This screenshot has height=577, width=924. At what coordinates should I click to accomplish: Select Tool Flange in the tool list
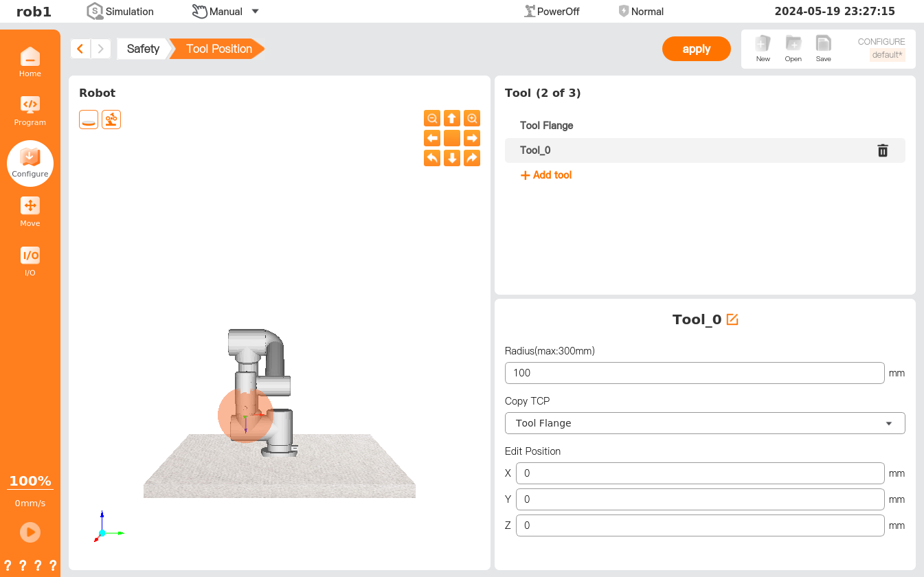pyautogui.click(x=546, y=126)
